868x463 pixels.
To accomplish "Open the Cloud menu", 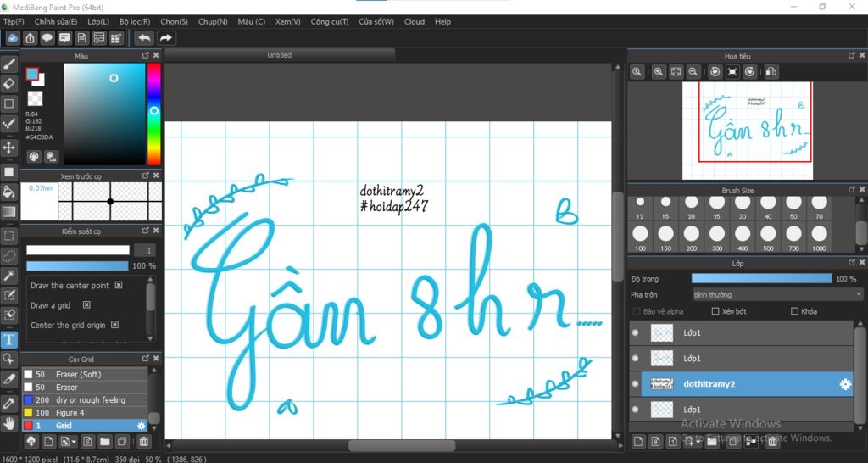I will pos(414,21).
